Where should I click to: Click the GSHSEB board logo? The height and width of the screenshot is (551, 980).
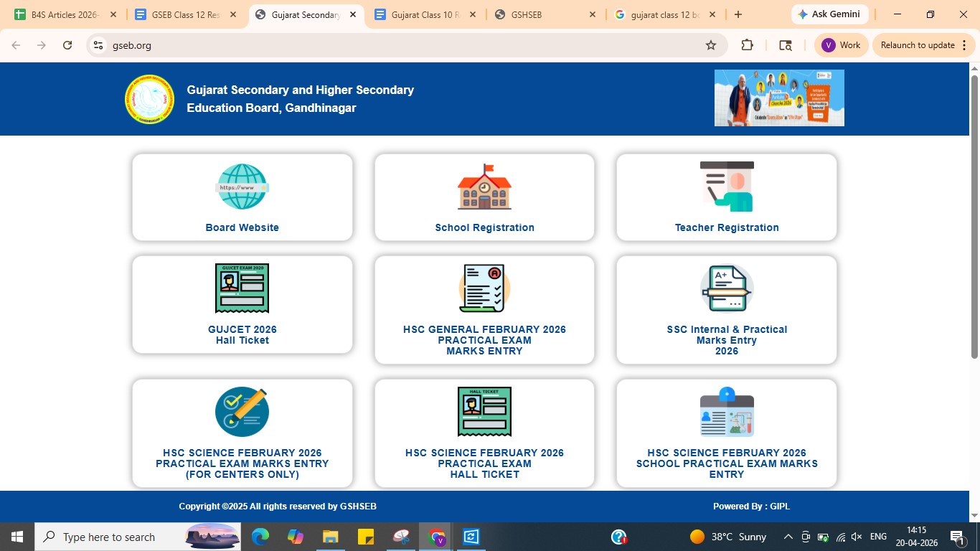149,99
